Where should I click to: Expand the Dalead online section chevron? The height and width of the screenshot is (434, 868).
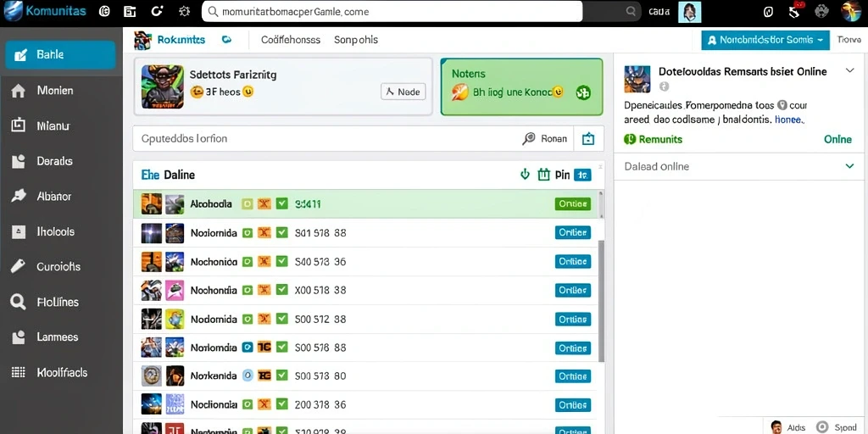(849, 166)
